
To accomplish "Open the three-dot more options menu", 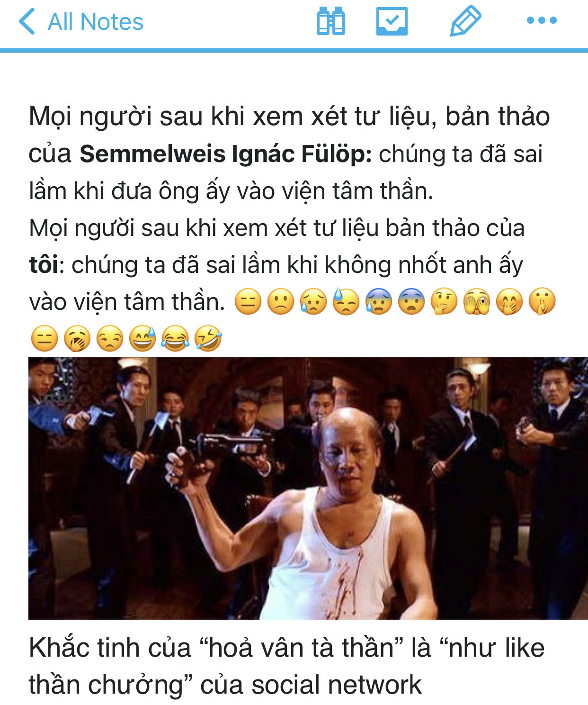I will coord(542,20).
